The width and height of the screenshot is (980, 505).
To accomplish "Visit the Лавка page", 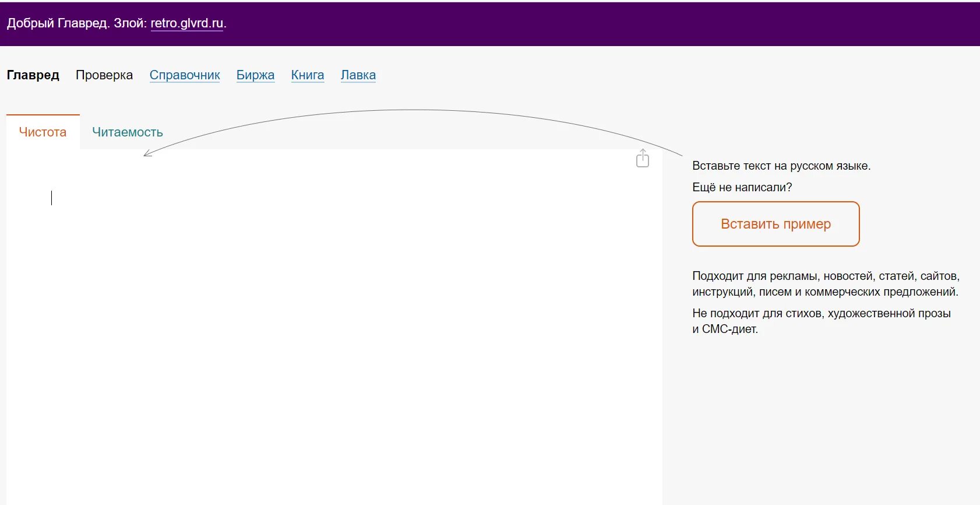I will (x=358, y=75).
